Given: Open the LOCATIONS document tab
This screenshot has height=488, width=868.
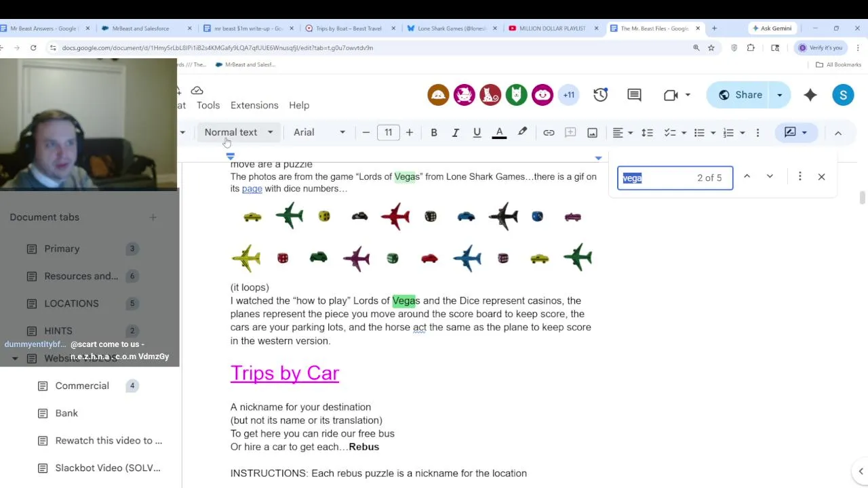Looking at the screenshot, I should [x=71, y=304].
